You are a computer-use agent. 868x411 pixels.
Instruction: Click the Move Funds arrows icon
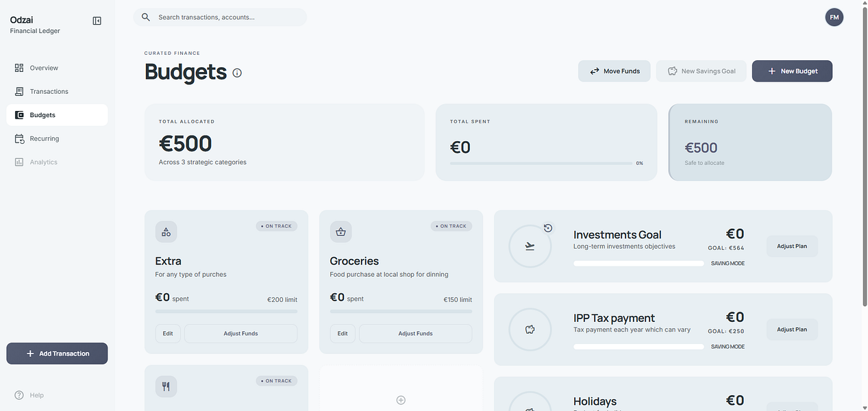coord(594,71)
